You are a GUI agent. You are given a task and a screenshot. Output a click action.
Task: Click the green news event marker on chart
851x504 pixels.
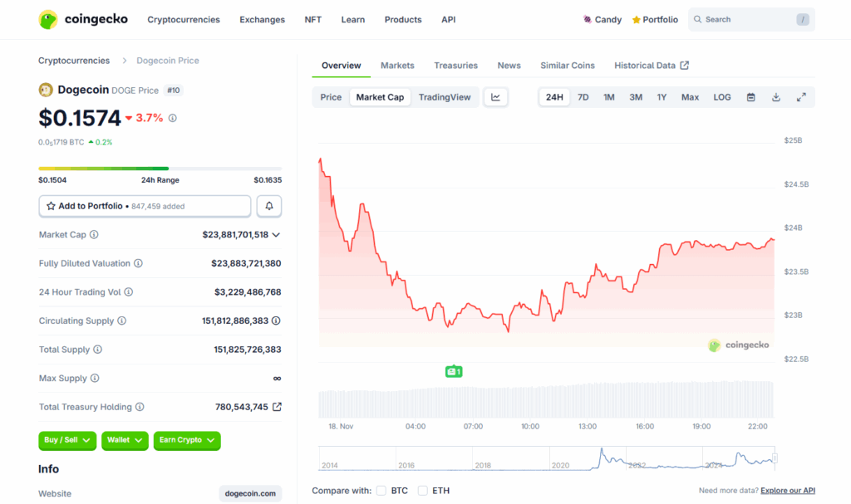tap(453, 372)
